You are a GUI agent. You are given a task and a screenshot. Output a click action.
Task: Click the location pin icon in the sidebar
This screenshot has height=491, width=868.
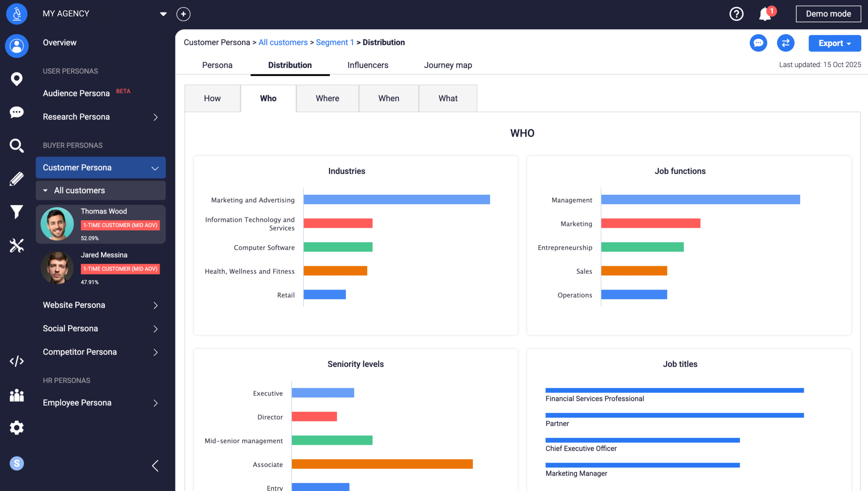17,79
